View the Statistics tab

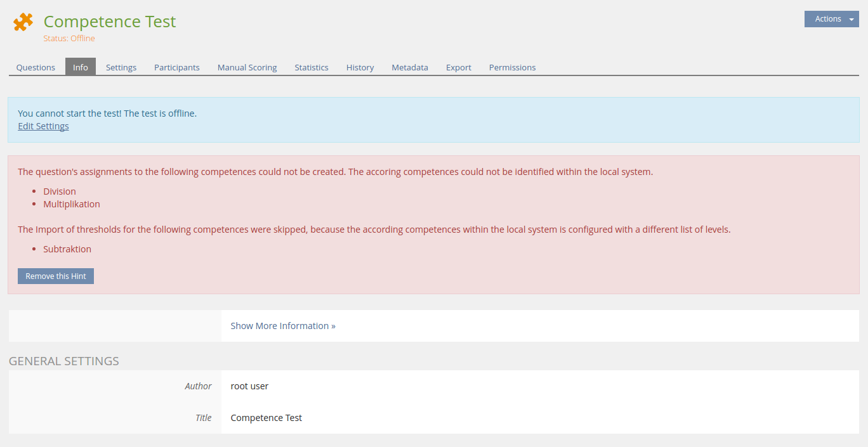click(312, 67)
